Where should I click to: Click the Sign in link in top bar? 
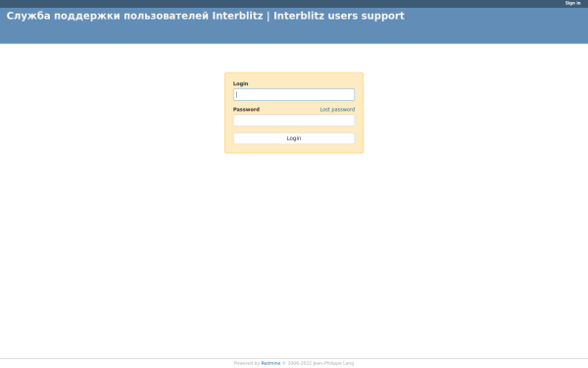pos(572,3)
